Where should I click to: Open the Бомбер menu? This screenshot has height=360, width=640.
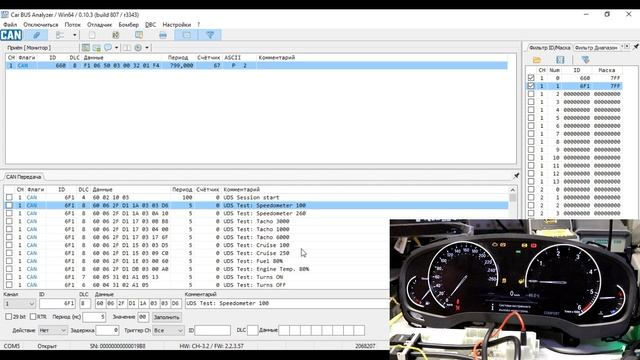(129, 24)
